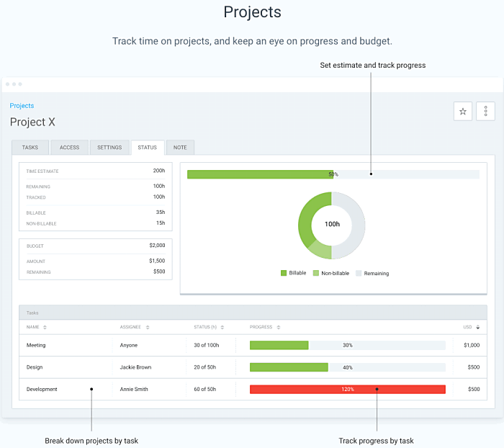This screenshot has height=448, width=504.
Task: Sort tasks by USD column arrow
Action: pyautogui.click(x=477, y=327)
